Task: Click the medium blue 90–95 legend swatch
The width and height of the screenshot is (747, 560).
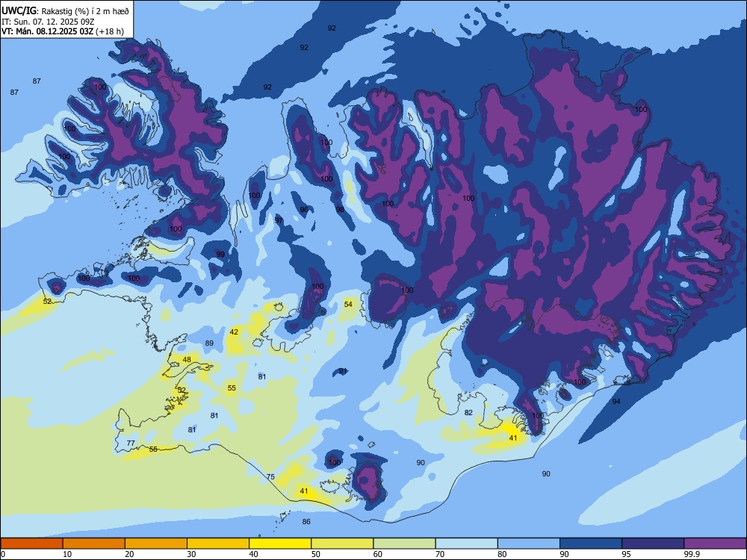Action: tap(591, 544)
